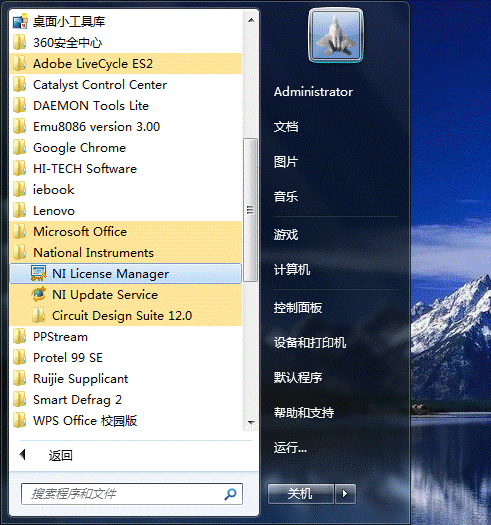
Task: Expand the Circuit Design Suite 12.0 subfolder
Action: [126, 315]
